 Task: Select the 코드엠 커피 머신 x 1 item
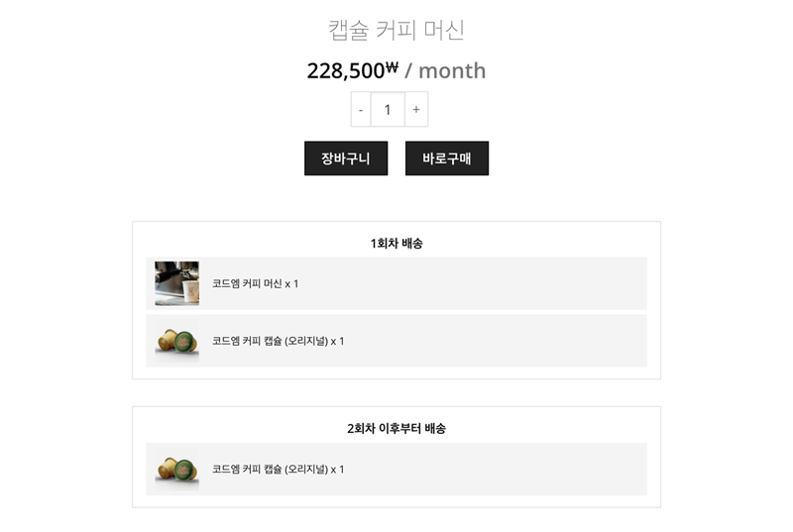coord(255,283)
